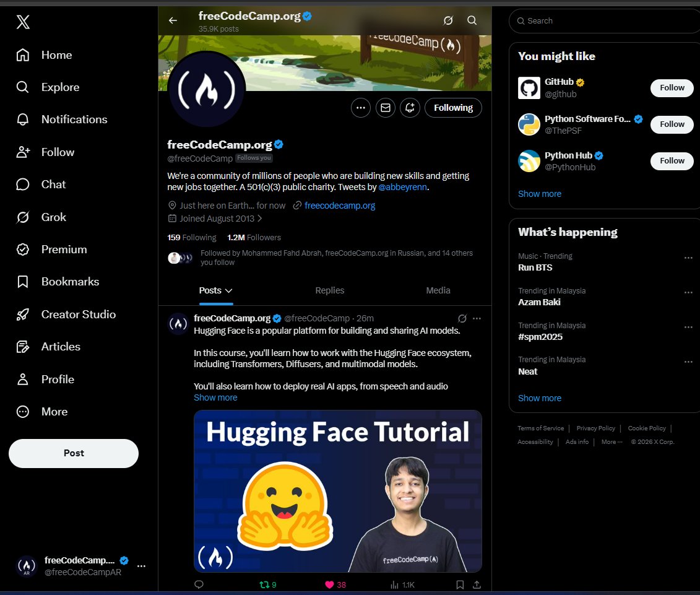Follow Python Software Foundation

[672, 124]
